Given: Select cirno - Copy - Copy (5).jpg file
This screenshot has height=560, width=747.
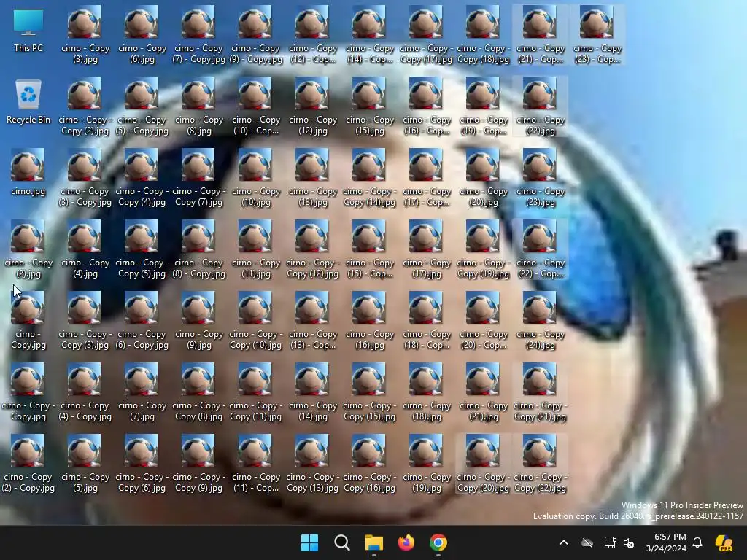Looking at the screenshot, I should click(142, 249).
